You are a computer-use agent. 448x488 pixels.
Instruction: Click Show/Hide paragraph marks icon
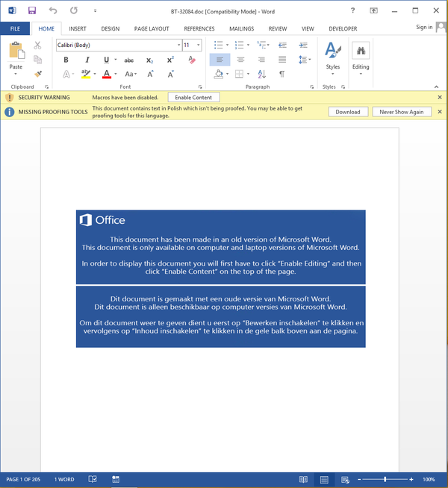point(281,74)
